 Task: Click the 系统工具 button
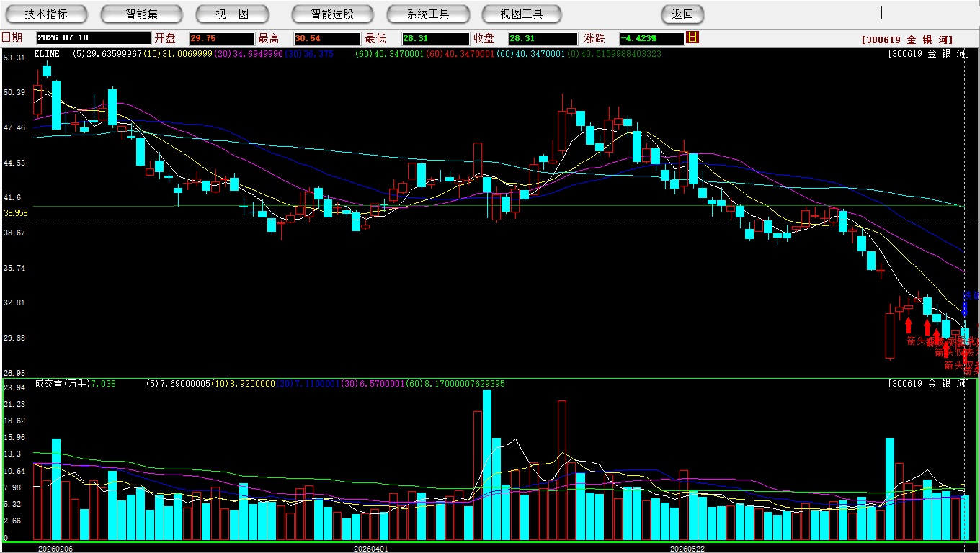[x=428, y=14]
